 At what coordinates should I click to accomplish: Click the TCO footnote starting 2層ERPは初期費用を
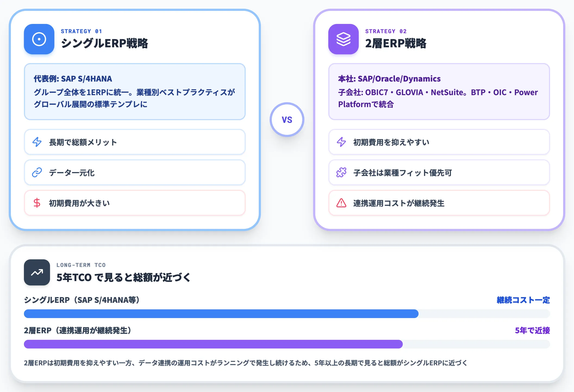[245, 363]
